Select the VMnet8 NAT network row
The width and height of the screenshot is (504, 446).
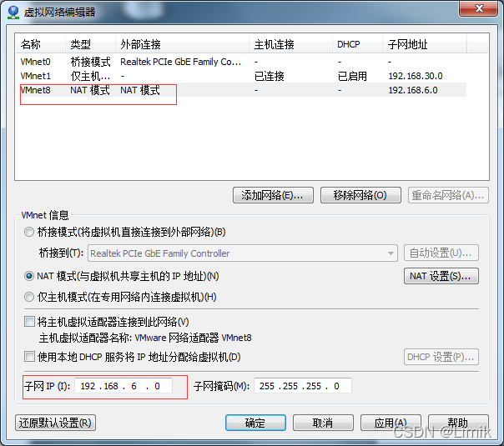tap(241, 90)
